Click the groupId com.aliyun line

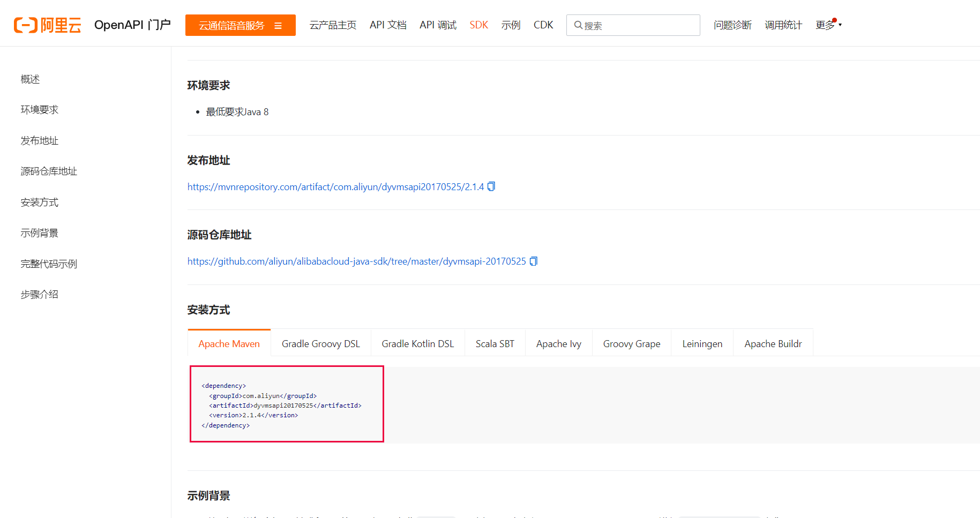pos(263,396)
